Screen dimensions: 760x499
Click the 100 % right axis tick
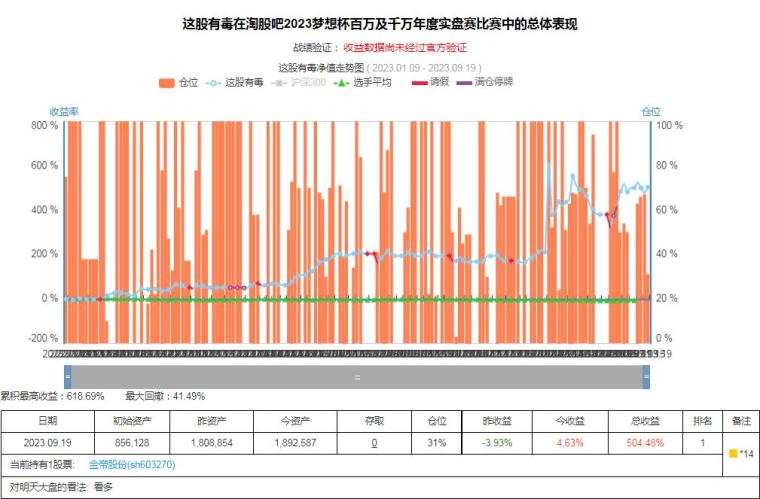(x=669, y=125)
